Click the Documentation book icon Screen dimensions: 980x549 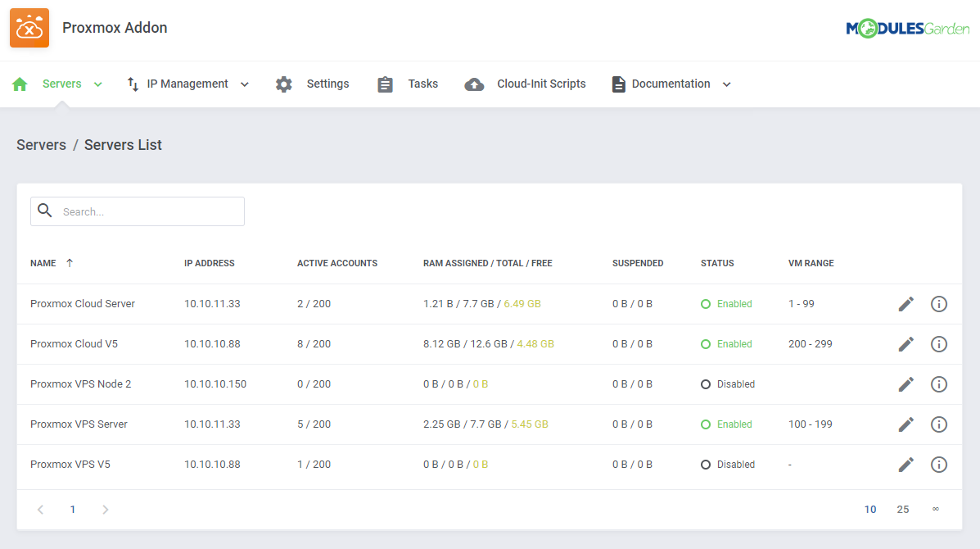click(x=618, y=83)
